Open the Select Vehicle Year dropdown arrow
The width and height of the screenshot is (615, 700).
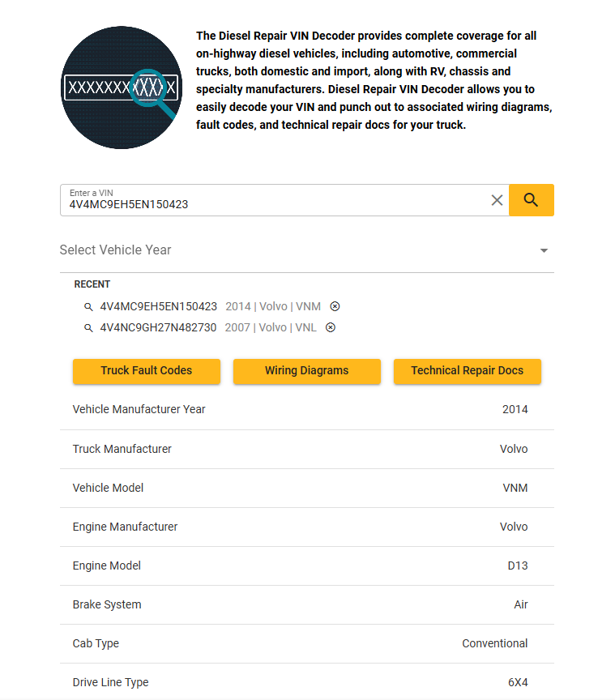click(x=544, y=250)
